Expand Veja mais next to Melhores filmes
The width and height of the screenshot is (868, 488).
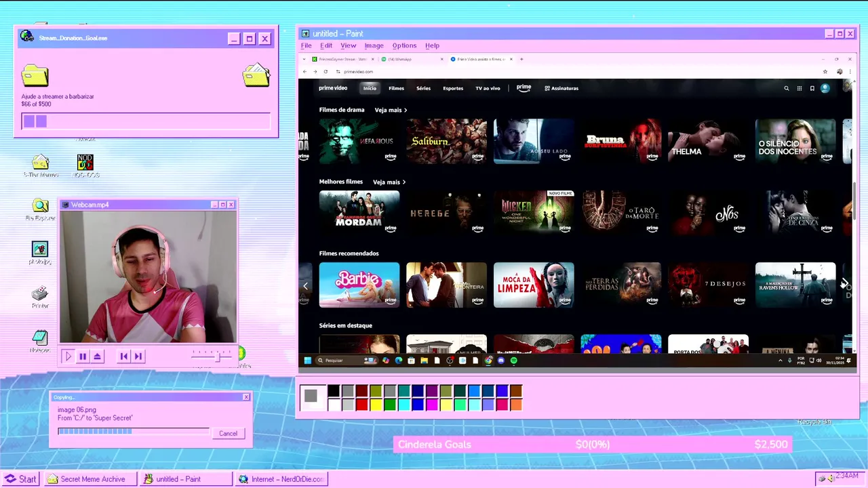pyautogui.click(x=389, y=182)
